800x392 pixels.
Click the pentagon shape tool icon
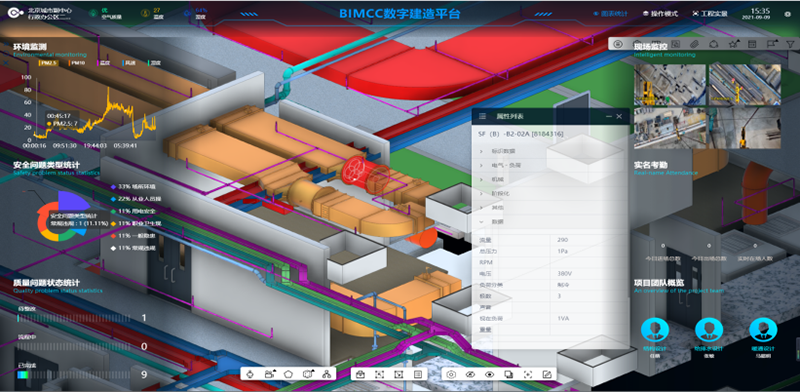pyautogui.click(x=288, y=374)
